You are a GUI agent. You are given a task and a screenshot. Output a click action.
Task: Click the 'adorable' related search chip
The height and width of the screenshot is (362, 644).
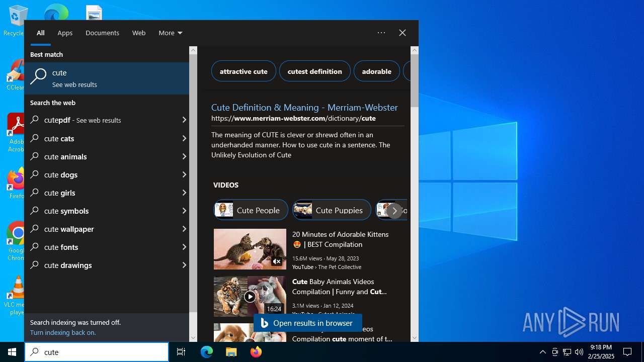(377, 71)
